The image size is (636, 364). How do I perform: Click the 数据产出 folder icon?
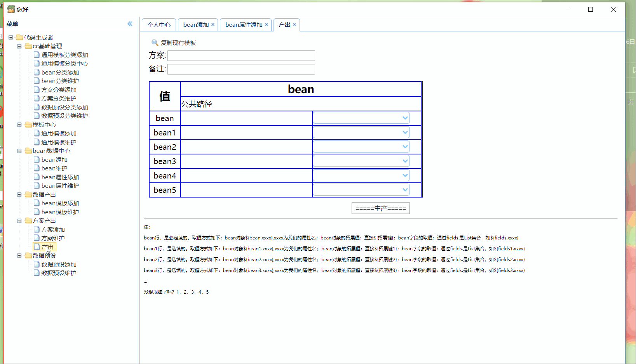pos(28,194)
